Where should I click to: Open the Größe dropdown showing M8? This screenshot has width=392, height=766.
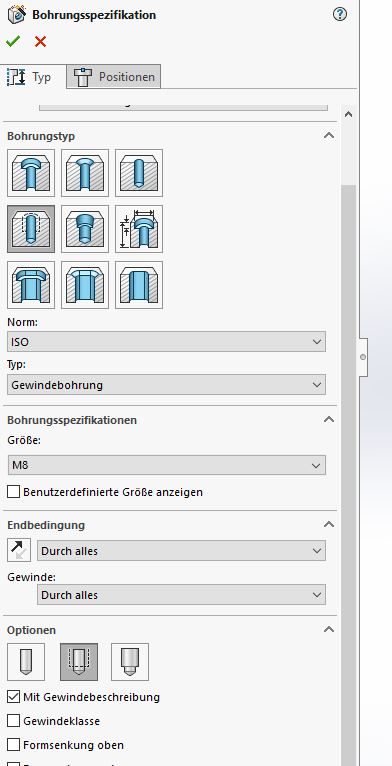coord(167,465)
